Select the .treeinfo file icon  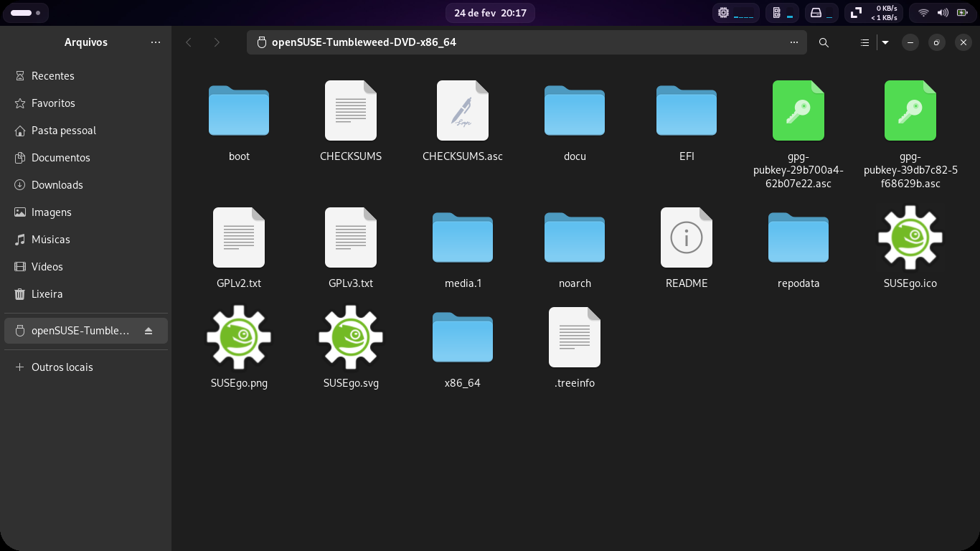click(575, 337)
